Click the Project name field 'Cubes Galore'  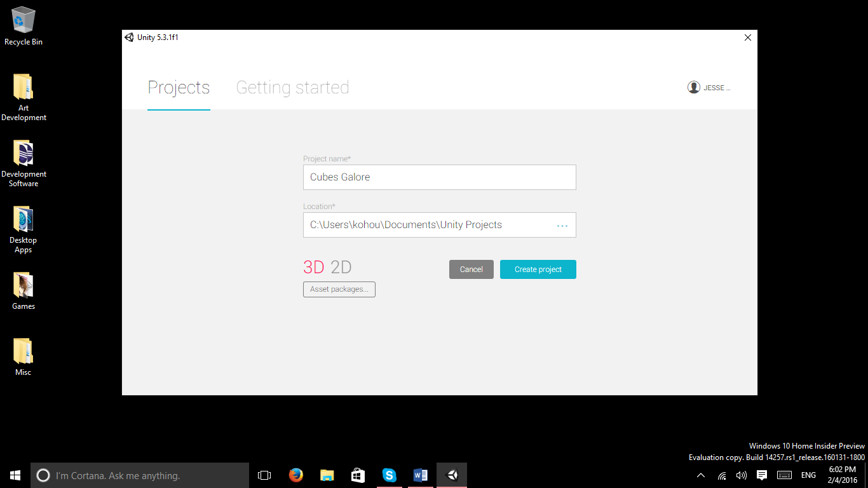click(440, 177)
